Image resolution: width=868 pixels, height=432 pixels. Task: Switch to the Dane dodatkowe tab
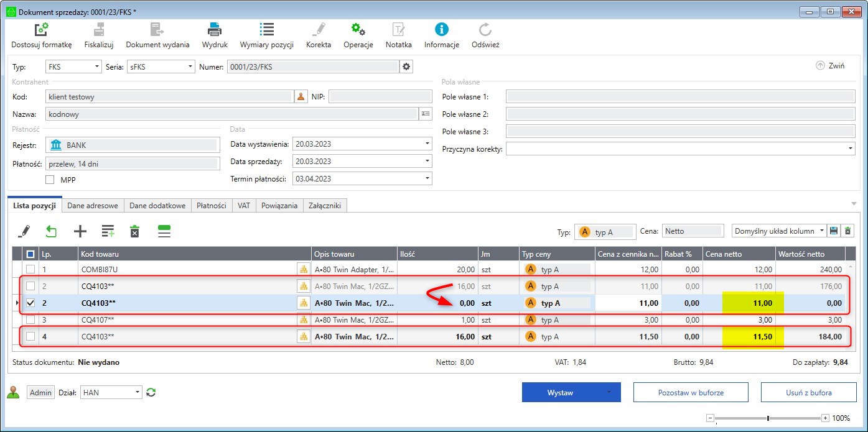pyautogui.click(x=157, y=205)
